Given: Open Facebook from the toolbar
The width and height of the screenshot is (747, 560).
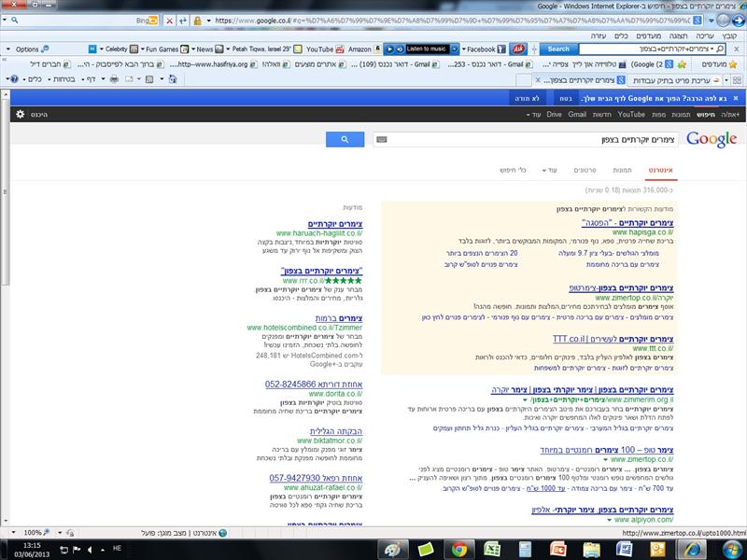Looking at the screenshot, I should coord(484,49).
